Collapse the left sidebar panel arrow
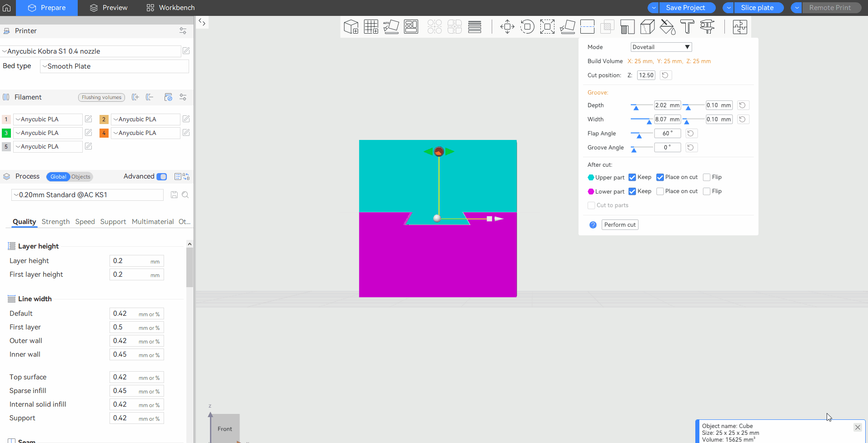 (x=202, y=22)
